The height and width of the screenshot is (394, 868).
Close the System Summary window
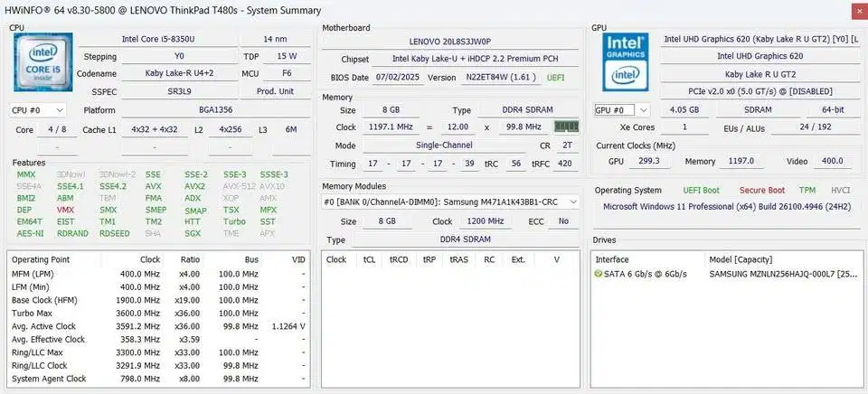(850, 10)
